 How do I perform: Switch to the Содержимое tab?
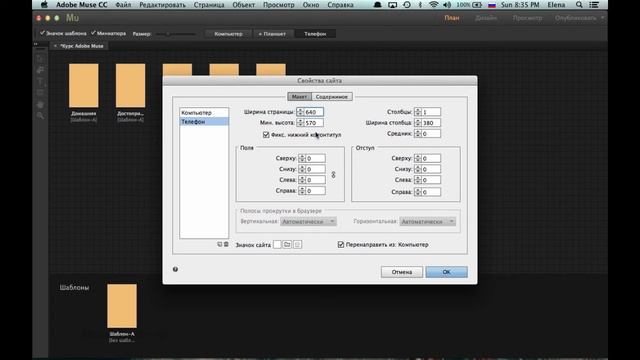coord(332,97)
